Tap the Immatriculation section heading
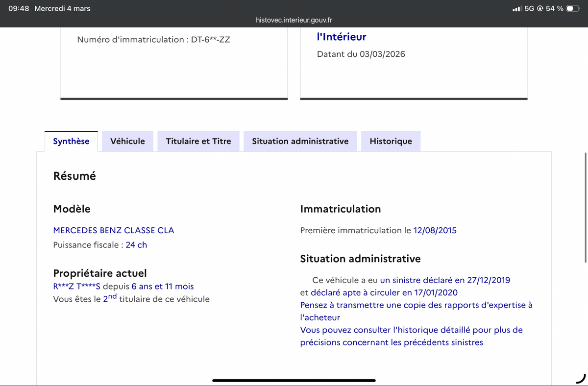This screenshot has width=588, height=386. [341, 209]
